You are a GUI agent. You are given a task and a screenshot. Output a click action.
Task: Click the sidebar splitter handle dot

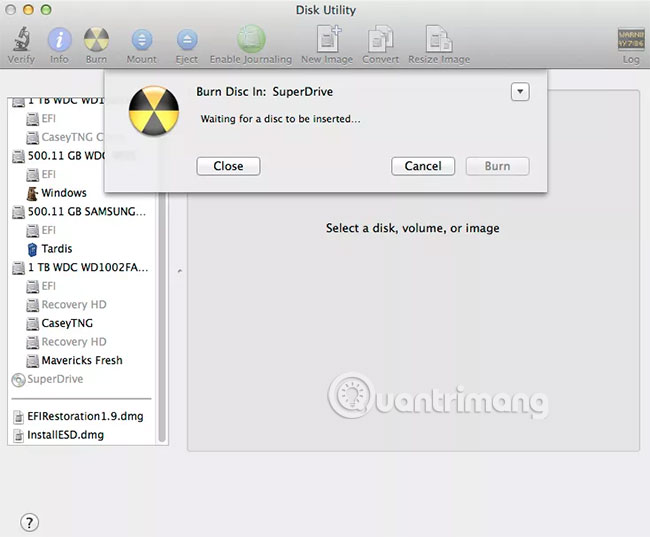tap(179, 271)
